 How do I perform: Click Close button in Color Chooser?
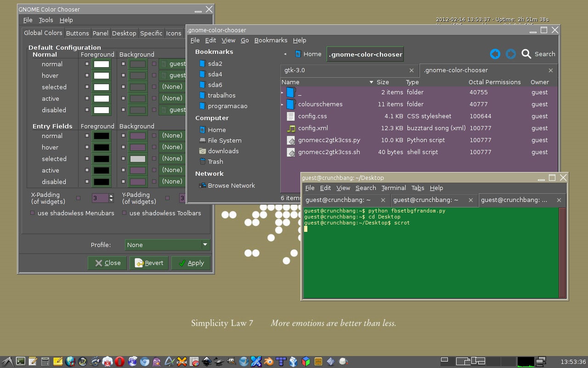pyautogui.click(x=107, y=263)
